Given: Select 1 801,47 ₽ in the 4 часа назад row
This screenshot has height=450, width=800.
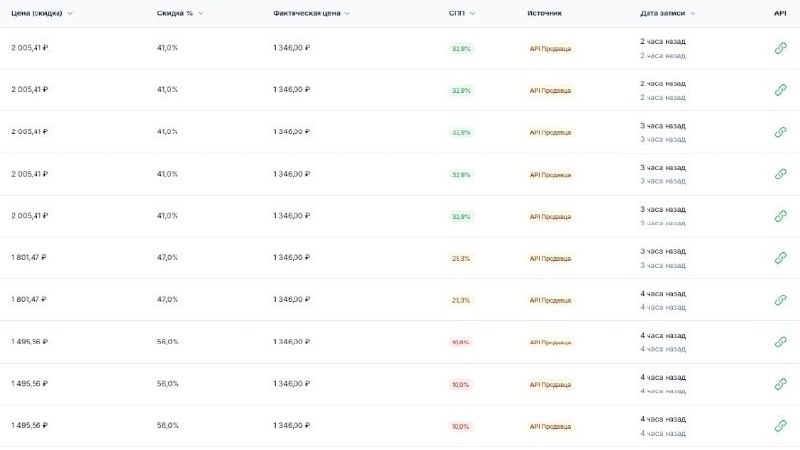Looking at the screenshot, I should (x=29, y=299).
